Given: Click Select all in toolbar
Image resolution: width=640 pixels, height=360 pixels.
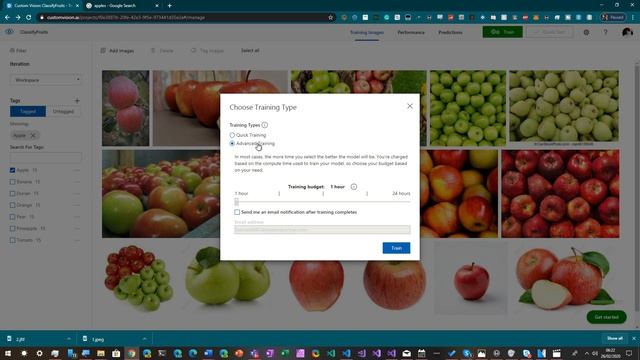Looking at the screenshot, I should click(250, 51).
